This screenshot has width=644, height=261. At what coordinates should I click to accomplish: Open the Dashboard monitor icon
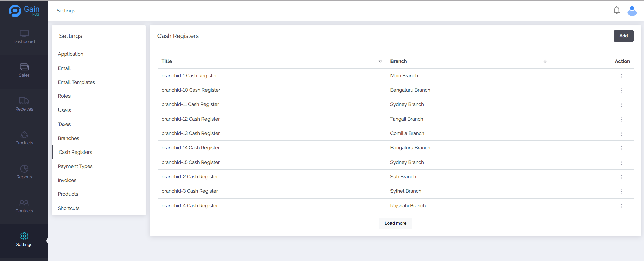tap(24, 34)
